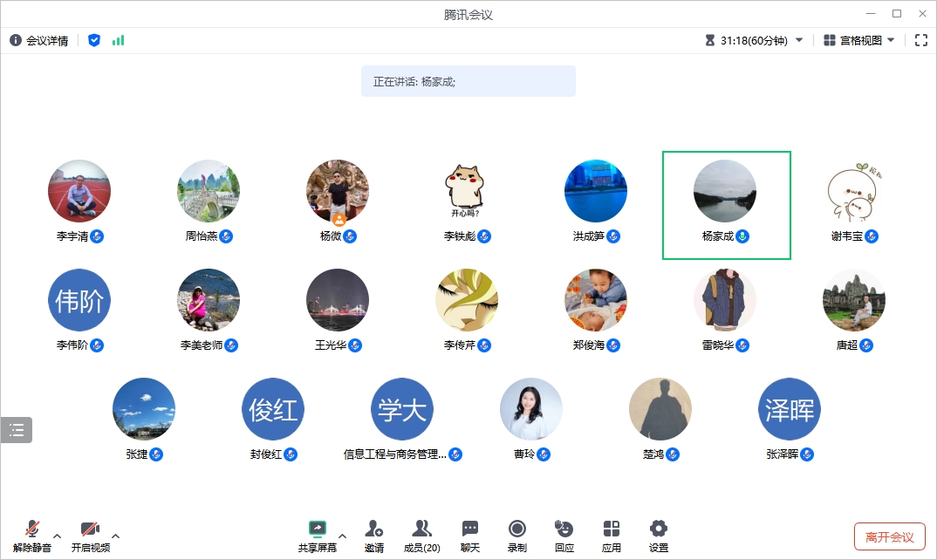Click the blue security shield icon

point(94,40)
